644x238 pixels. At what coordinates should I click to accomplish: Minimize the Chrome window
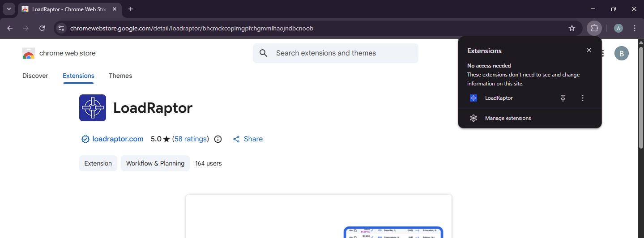click(593, 9)
